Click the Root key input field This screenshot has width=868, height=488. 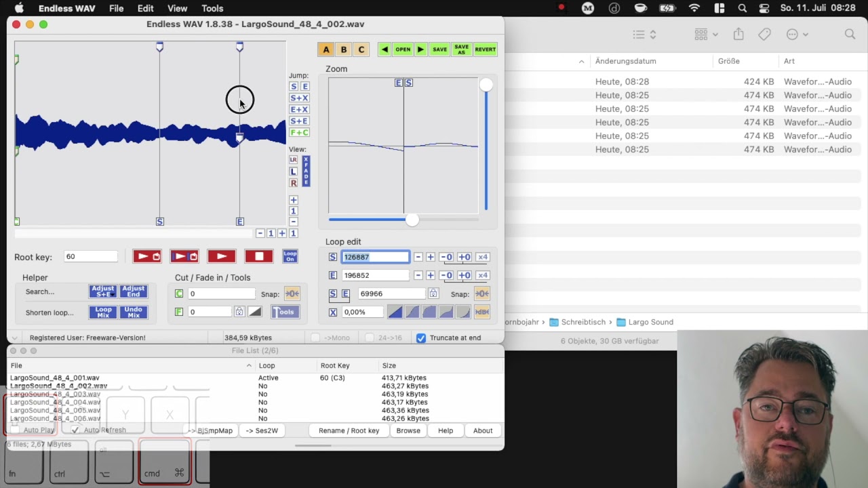click(x=90, y=256)
